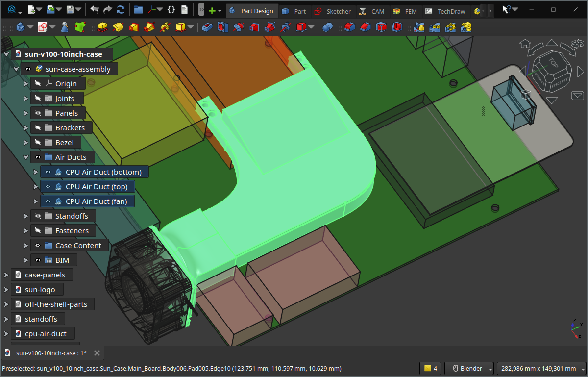The width and height of the screenshot is (588, 377).
Task: Select the Pocket tool icon
Action: (x=206, y=27)
